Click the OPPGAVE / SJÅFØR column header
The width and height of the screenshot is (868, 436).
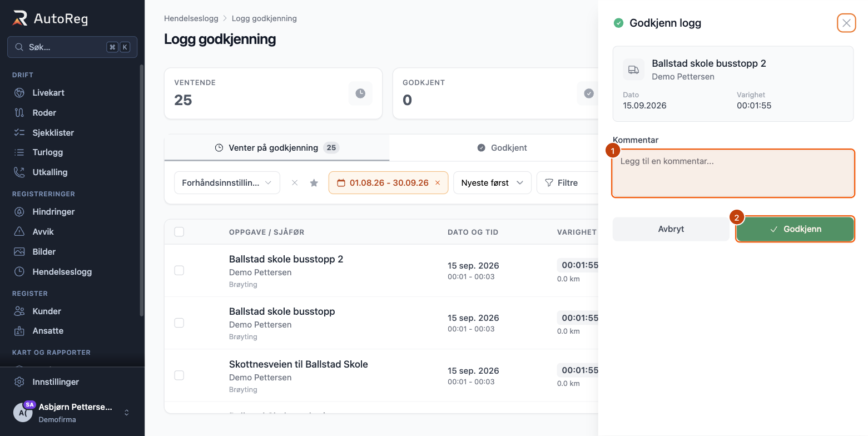(x=266, y=232)
